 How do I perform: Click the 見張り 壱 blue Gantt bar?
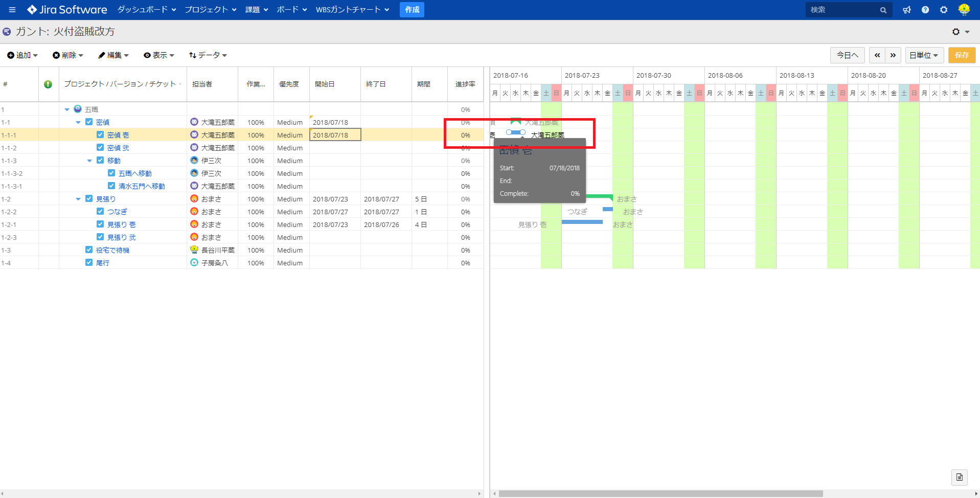(582, 222)
